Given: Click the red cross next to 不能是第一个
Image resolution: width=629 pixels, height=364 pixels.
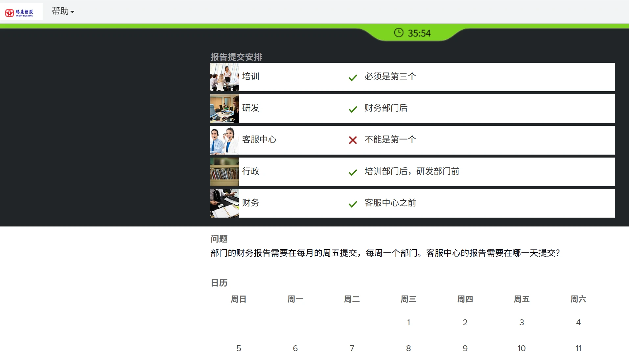Looking at the screenshot, I should point(353,140).
